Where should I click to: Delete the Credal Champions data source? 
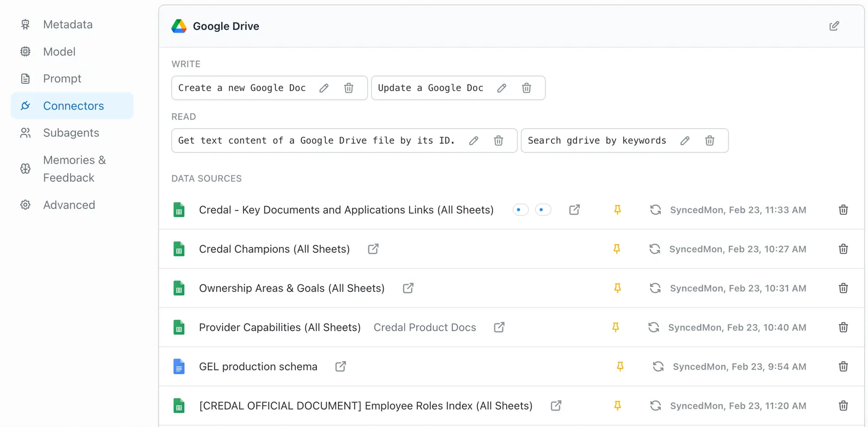[843, 249]
